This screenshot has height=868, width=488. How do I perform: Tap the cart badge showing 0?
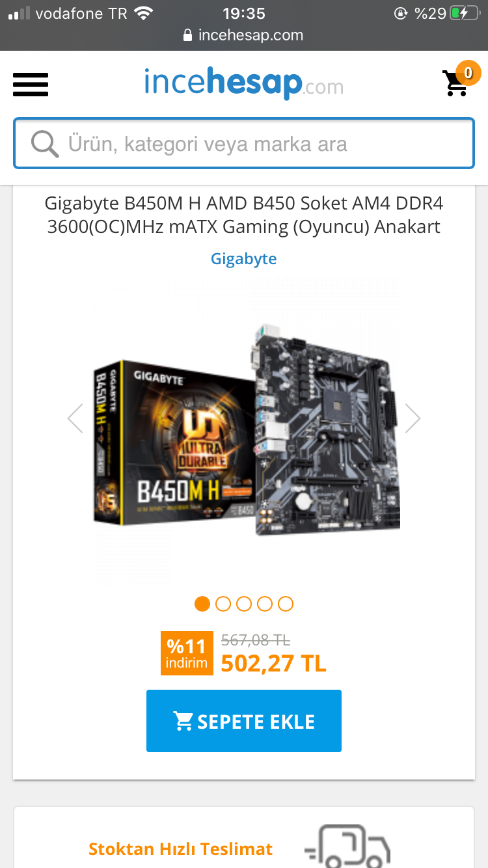click(x=468, y=73)
